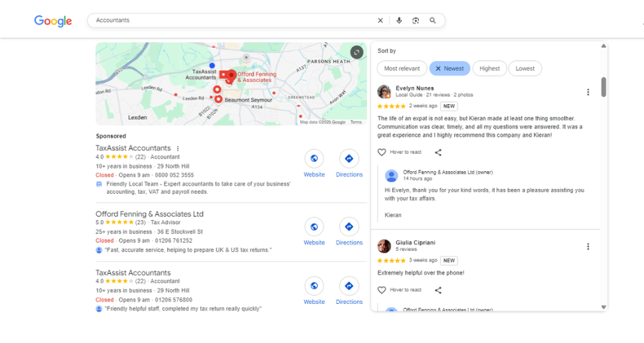Start voice search with the microphone icon
Viewport: 644px width, 343px height.
tap(399, 21)
